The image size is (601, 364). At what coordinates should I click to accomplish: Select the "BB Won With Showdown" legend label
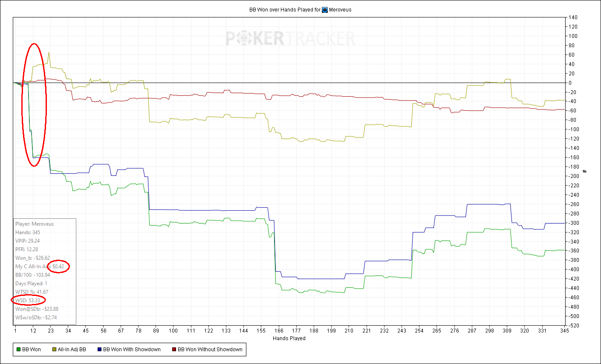point(132,350)
